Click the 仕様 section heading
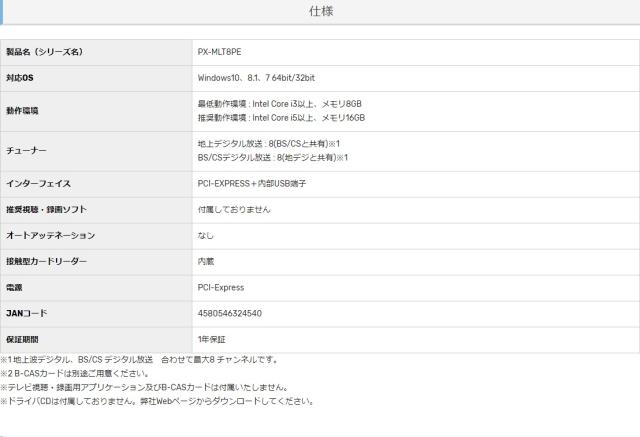The height and width of the screenshot is (437, 640). tap(321, 12)
